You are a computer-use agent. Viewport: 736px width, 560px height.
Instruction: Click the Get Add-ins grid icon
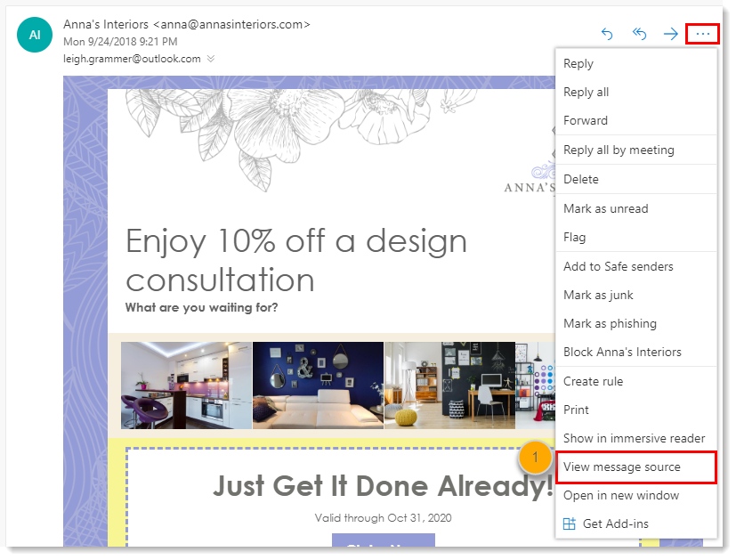tap(569, 523)
